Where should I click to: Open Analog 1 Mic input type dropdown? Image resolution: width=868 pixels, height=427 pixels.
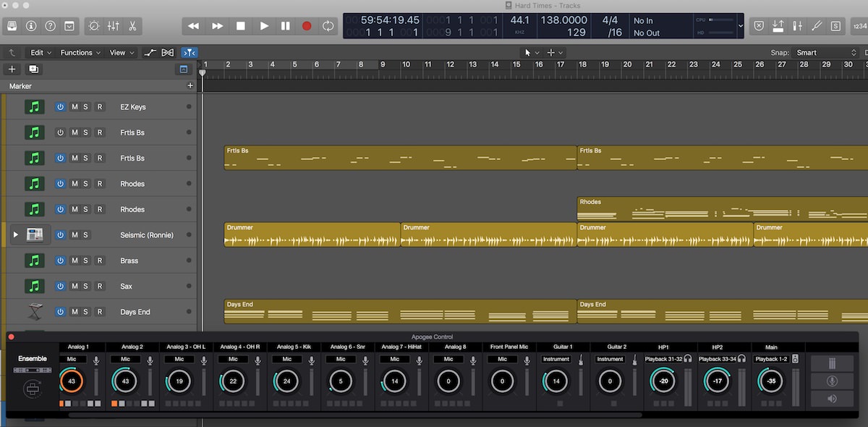(x=72, y=359)
